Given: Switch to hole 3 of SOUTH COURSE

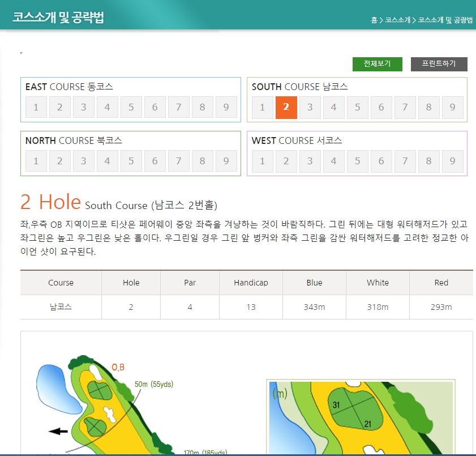Looking at the screenshot, I should pyautogui.click(x=310, y=107).
